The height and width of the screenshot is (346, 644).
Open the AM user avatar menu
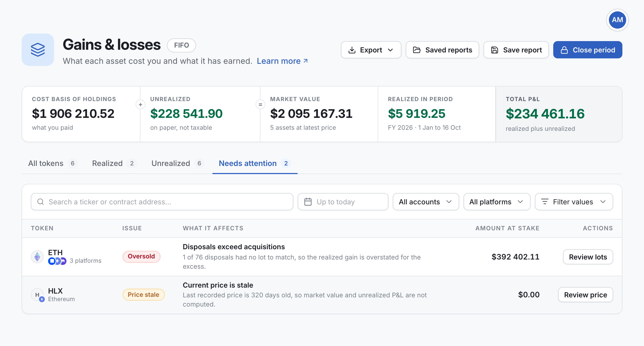tap(617, 20)
